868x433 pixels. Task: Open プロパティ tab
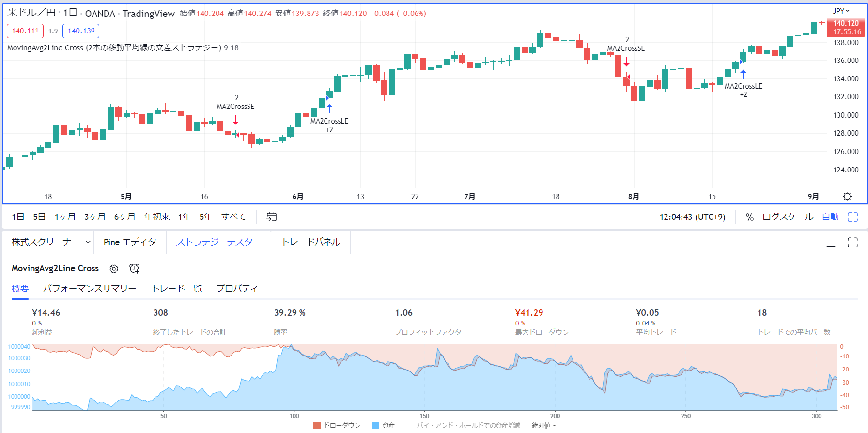coord(237,288)
